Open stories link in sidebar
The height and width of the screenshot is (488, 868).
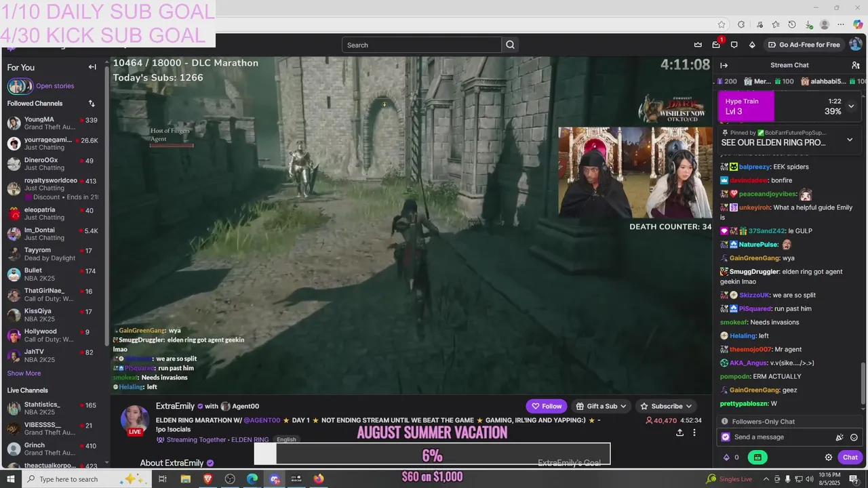click(55, 86)
